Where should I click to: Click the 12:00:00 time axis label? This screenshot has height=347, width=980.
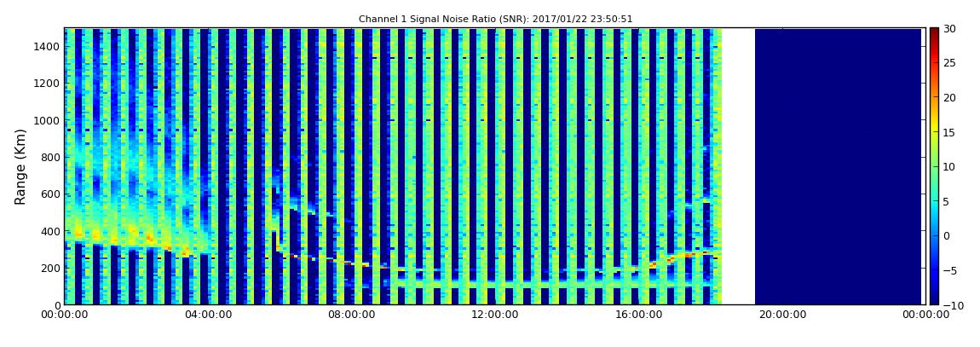(494, 315)
